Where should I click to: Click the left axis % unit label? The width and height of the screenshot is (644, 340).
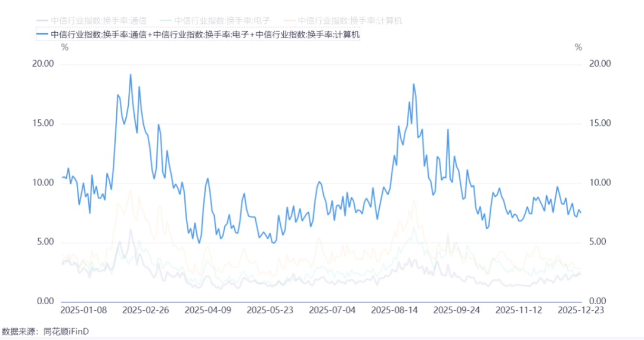[x=65, y=48]
